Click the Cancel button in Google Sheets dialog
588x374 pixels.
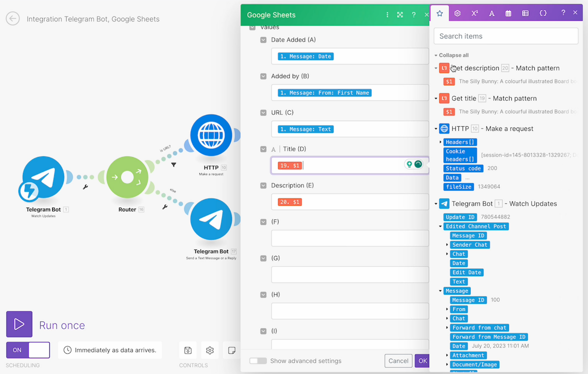coord(398,360)
